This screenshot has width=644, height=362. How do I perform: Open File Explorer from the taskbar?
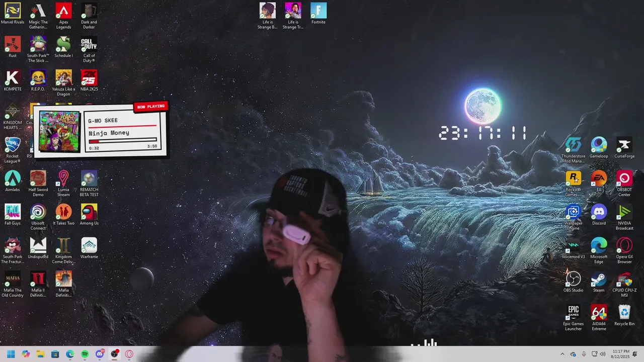click(40, 354)
